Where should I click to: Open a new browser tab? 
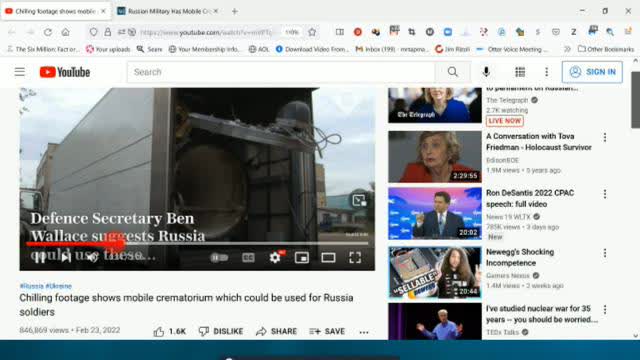click(x=235, y=11)
